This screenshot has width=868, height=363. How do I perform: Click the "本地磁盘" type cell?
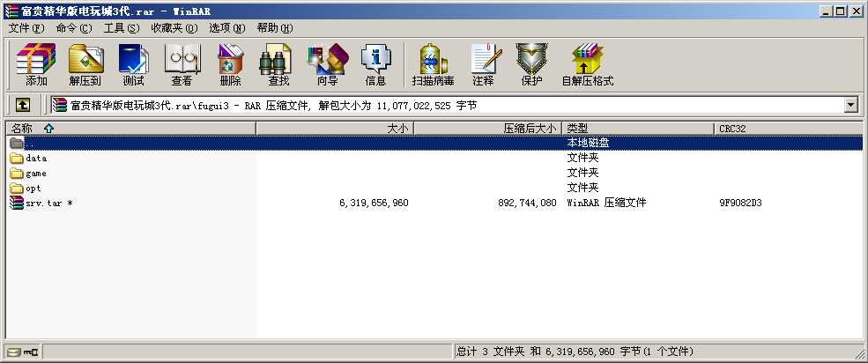coord(588,143)
